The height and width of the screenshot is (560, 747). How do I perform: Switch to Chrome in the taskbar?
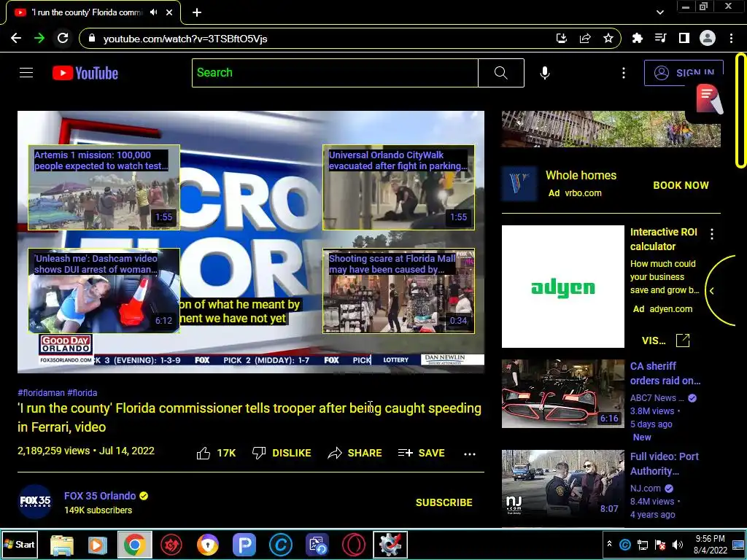[135, 545]
